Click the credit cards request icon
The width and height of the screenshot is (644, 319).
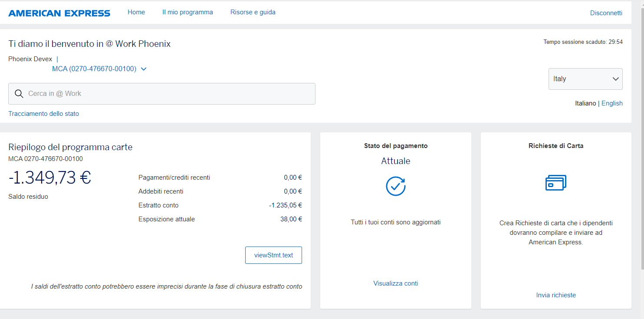tap(555, 183)
